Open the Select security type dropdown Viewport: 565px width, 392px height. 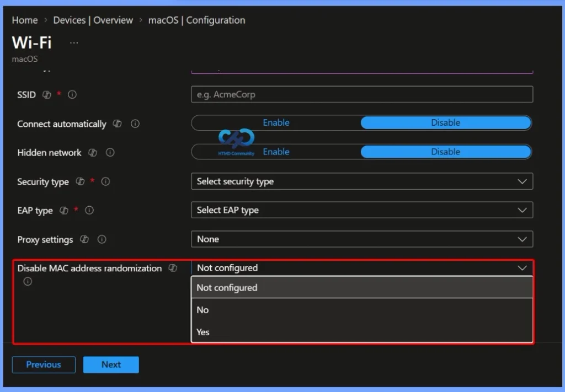(362, 181)
